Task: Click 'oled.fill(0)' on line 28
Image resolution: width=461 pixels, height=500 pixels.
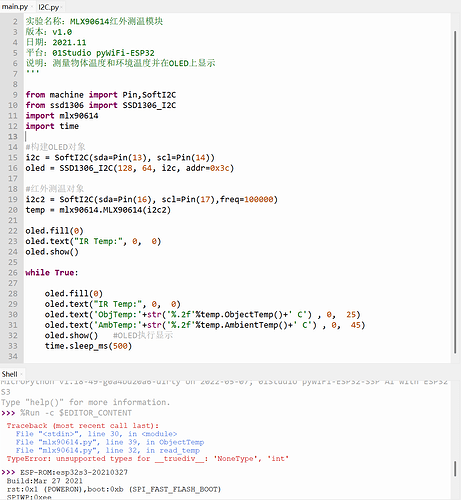Action: (x=74, y=294)
